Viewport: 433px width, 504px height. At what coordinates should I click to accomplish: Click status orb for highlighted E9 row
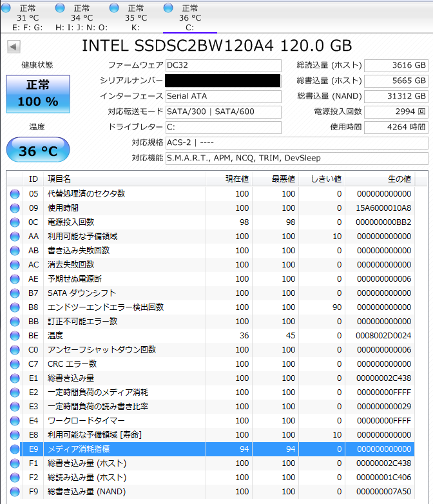coord(15,449)
